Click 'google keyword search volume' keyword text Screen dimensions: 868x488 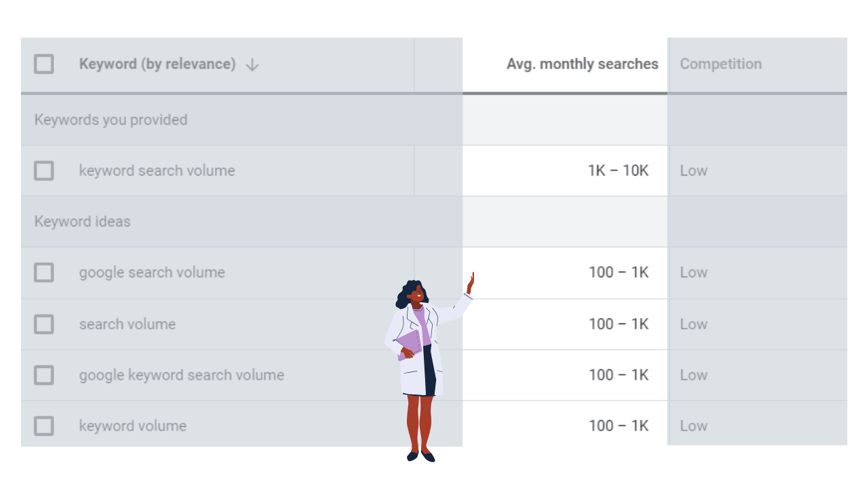coord(181,375)
